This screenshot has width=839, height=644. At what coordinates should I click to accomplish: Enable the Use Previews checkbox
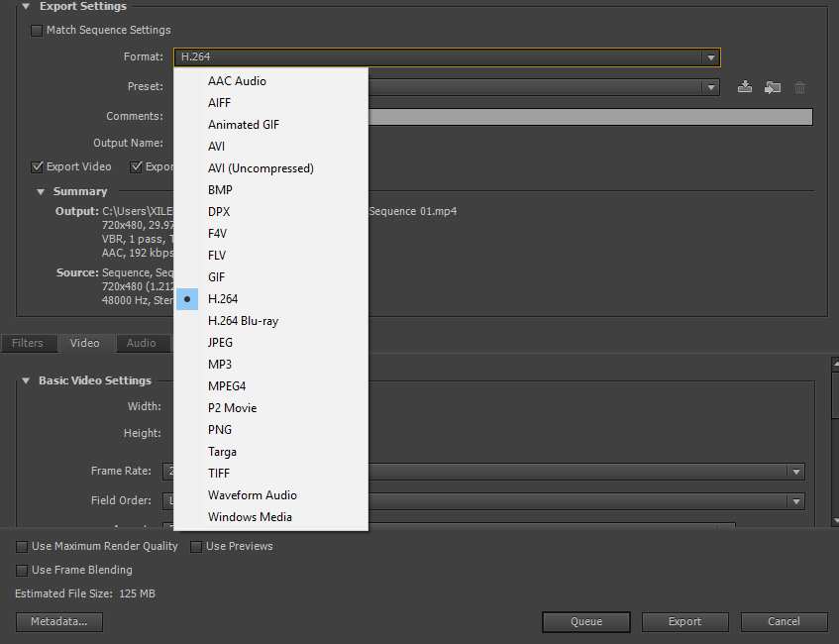point(196,547)
